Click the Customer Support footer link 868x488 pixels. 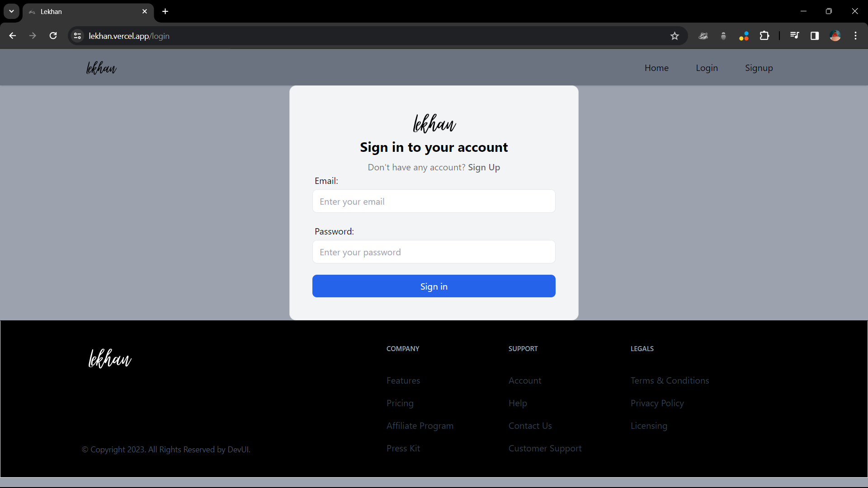point(545,447)
